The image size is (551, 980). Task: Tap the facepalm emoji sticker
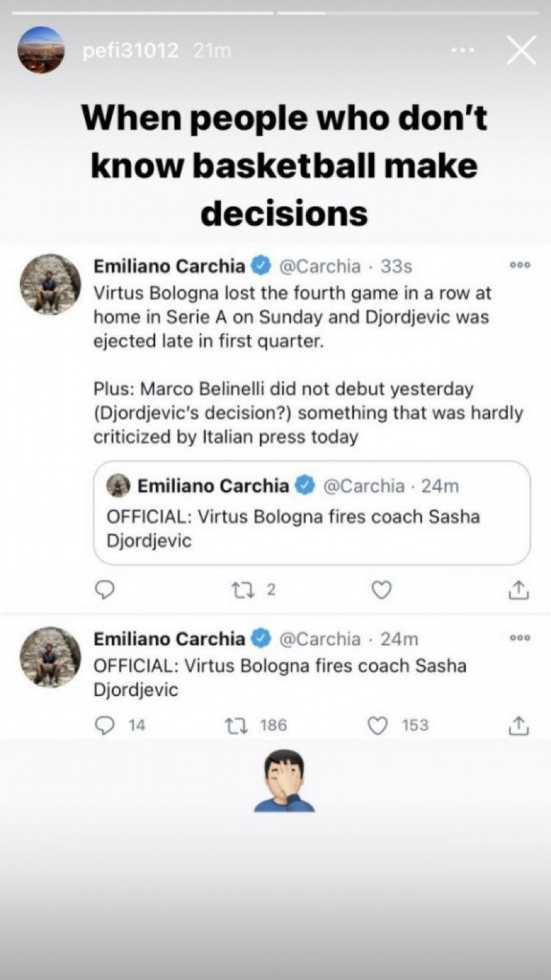[284, 781]
